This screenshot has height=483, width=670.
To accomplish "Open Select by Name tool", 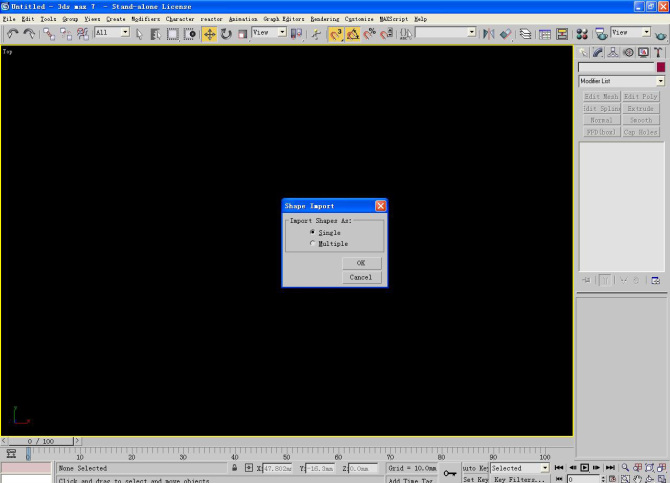I will pyautogui.click(x=156, y=34).
